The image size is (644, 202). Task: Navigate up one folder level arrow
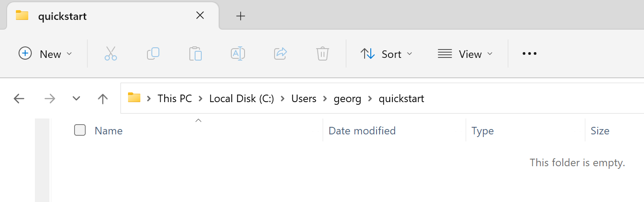[x=103, y=99]
